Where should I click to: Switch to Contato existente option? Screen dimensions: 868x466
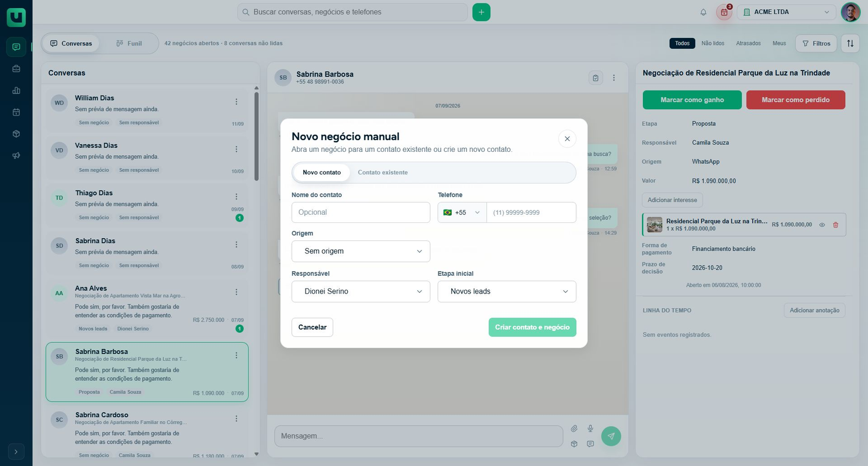(x=382, y=173)
